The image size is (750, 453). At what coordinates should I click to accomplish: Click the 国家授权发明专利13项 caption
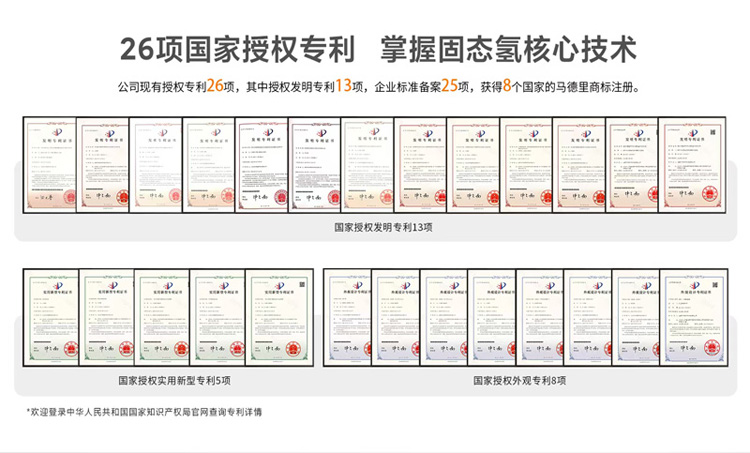tap(374, 228)
